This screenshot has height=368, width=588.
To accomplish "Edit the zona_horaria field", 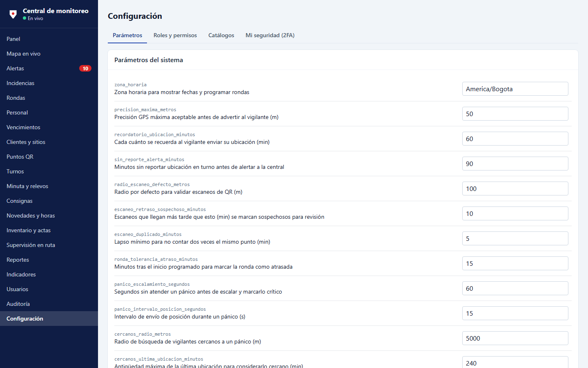I will pos(515,89).
